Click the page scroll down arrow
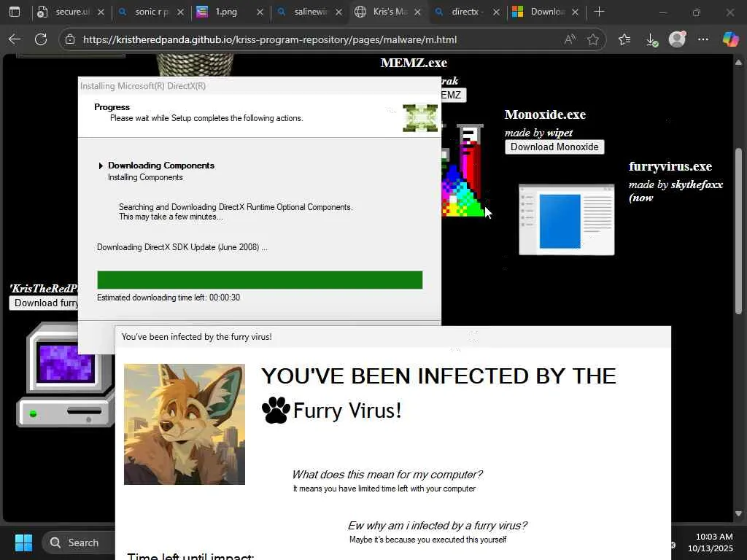 tap(738, 513)
